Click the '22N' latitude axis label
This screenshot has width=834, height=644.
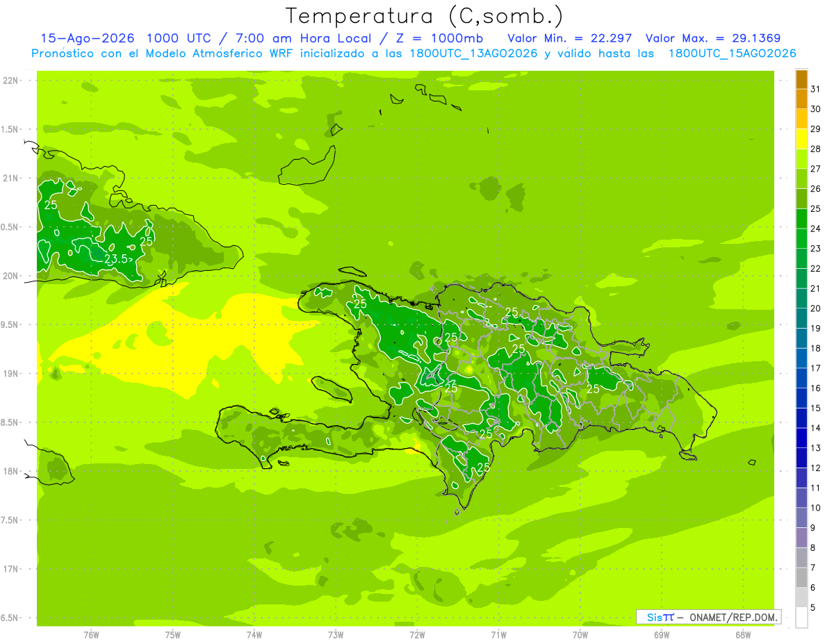point(11,81)
